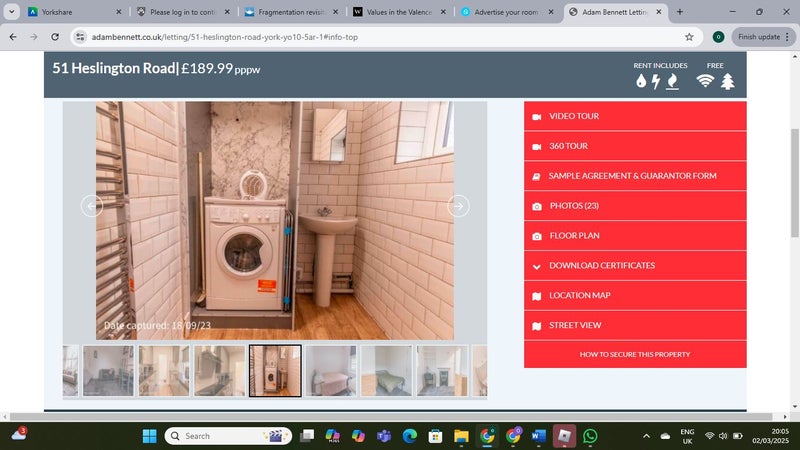Select the highlighted washing machine thumbnail

pos(275,371)
